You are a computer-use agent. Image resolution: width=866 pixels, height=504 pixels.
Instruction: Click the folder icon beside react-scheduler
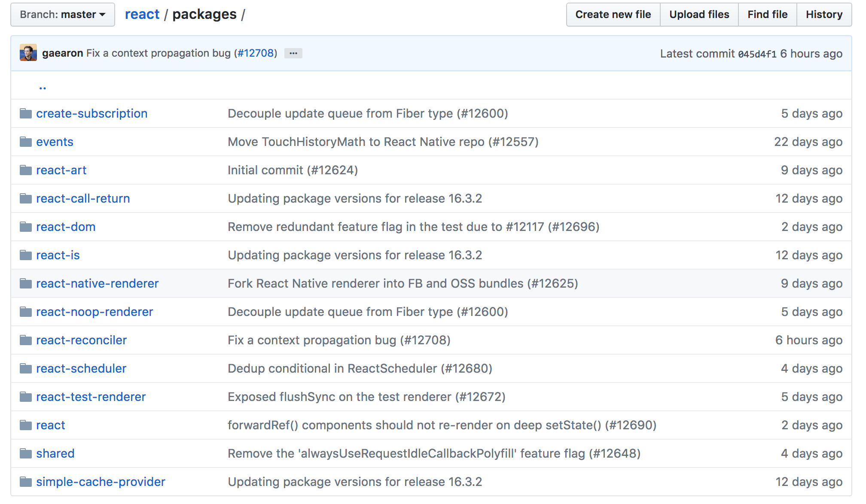pyautogui.click(x=26, y=369)
